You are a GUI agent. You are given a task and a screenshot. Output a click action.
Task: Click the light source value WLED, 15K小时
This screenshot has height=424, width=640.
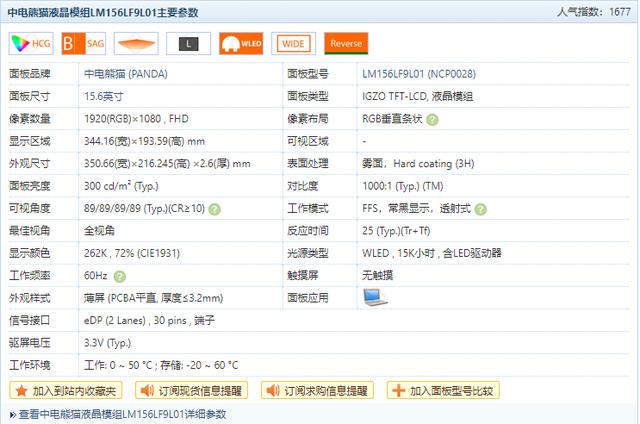tap(398, 253)
